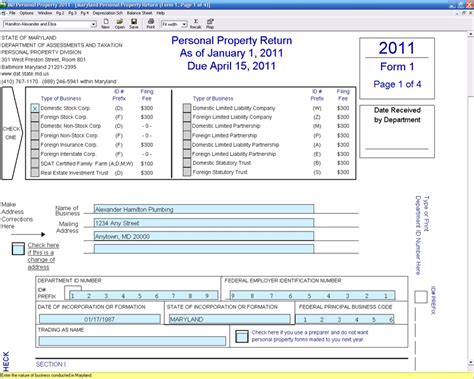Uncheck the Domestic Stock Corp. checkbox

pos(35,108)
